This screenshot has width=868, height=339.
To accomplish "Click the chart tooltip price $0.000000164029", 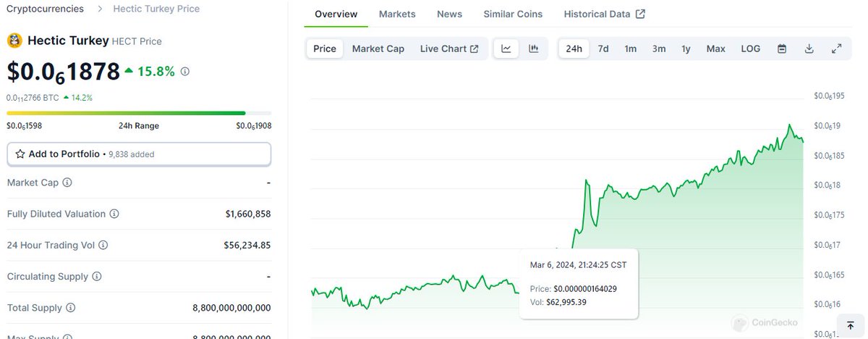I will (585, 289).
